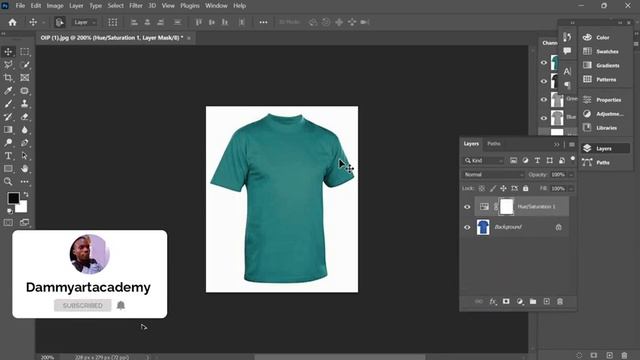Open the Opacity dropdown arrow
Image resolution: width=640 pixels, height=360 pixels.
click(571, 175)
